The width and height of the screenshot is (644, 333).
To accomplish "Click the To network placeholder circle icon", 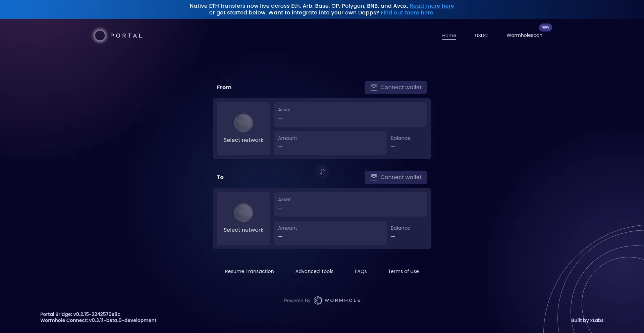I will (244, 213).
